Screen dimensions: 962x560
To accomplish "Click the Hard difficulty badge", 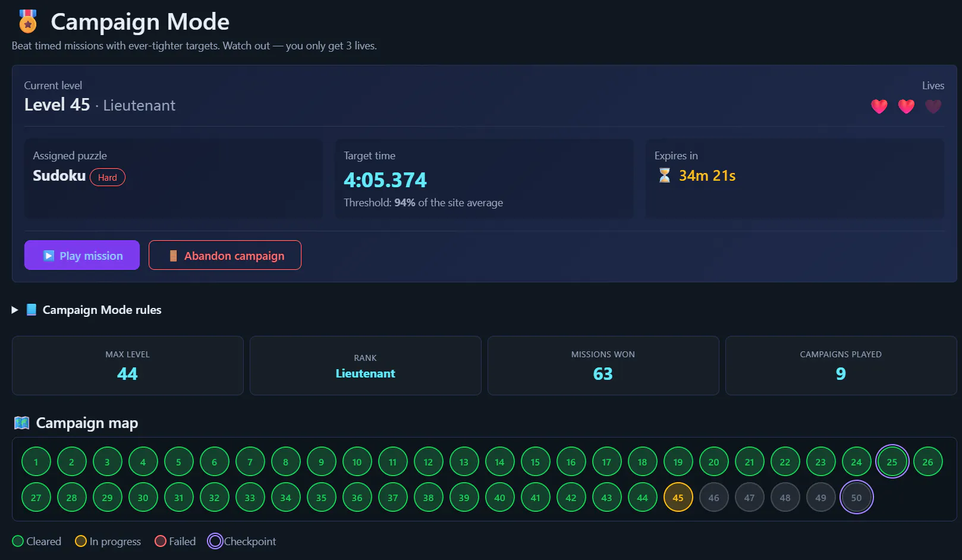I will [x=108, y=177].
